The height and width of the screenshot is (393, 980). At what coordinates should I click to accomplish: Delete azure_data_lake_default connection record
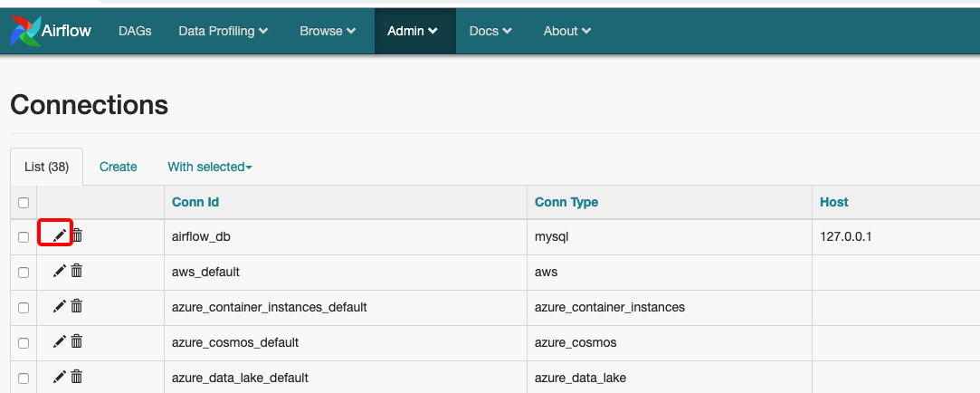77,378
